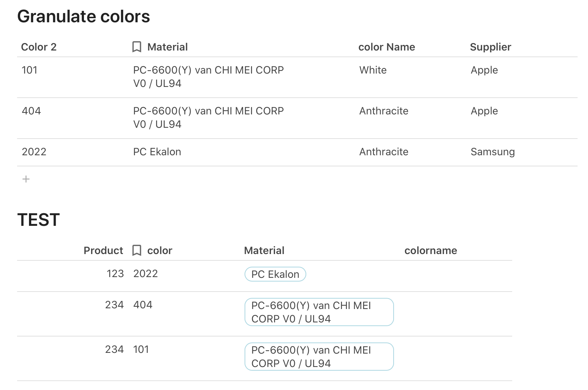The image size is (588, 390).
Task: Click the plus icon to add a row
Action: [26, 179]
